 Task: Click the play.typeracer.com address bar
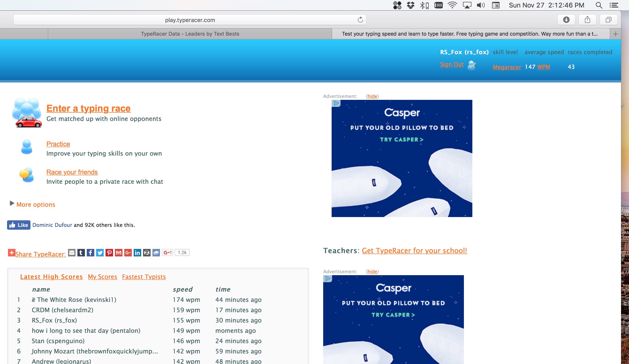pyautogui.click(x=190, y=20)
